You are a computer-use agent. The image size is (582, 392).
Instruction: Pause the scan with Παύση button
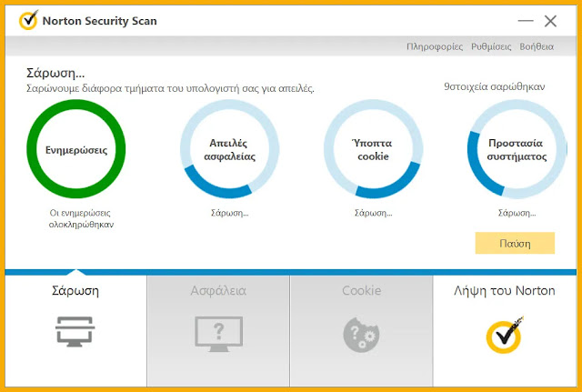click(x=515, y=243)
